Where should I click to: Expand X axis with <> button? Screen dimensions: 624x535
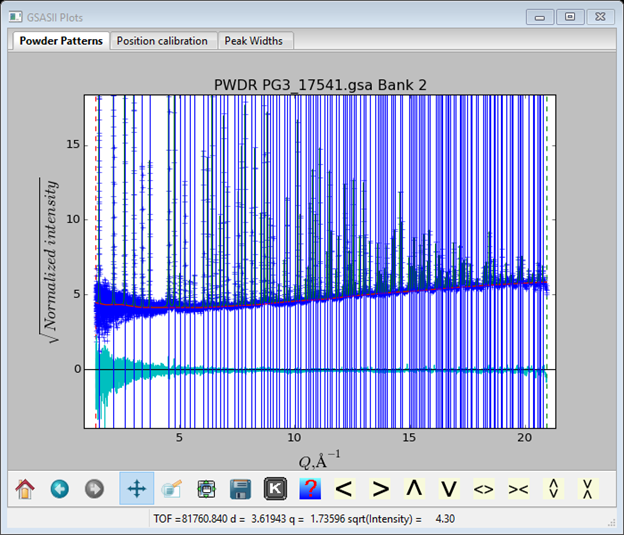(x=484, y=489)
